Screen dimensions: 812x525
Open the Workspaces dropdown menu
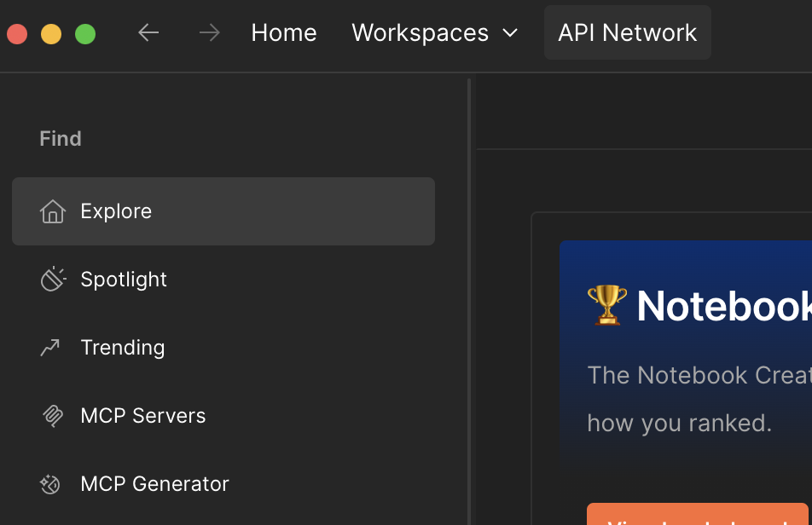pyautogui.click(x=420, y=33)
